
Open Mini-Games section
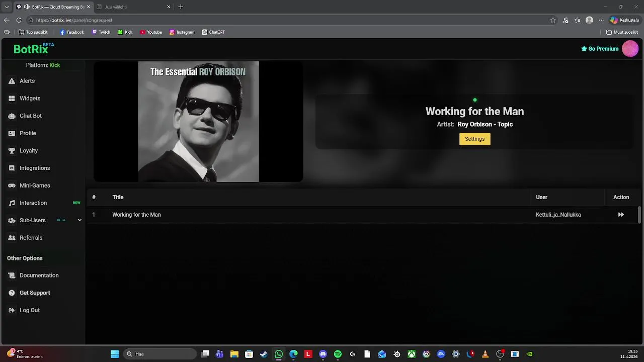[x=35, y=186]
